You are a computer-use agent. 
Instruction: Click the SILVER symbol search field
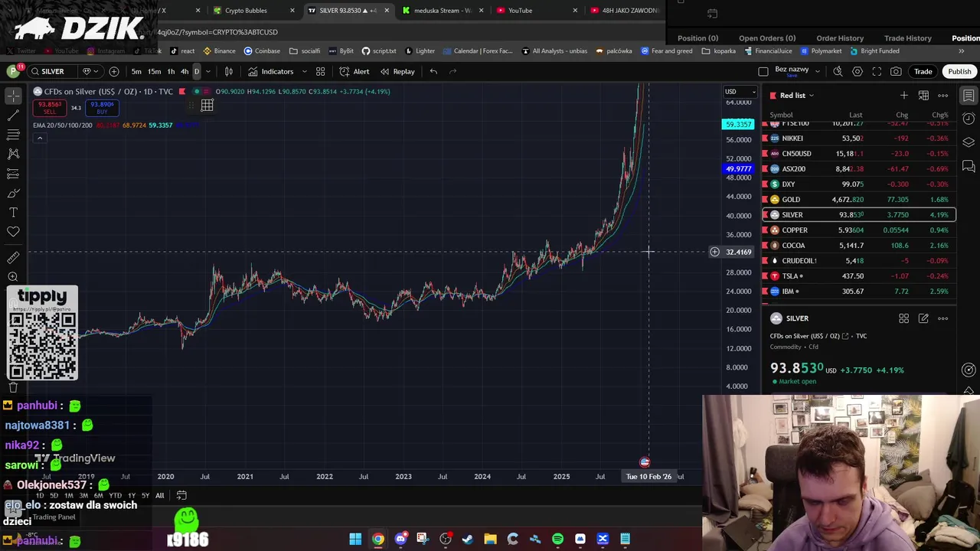coord(54,71)
